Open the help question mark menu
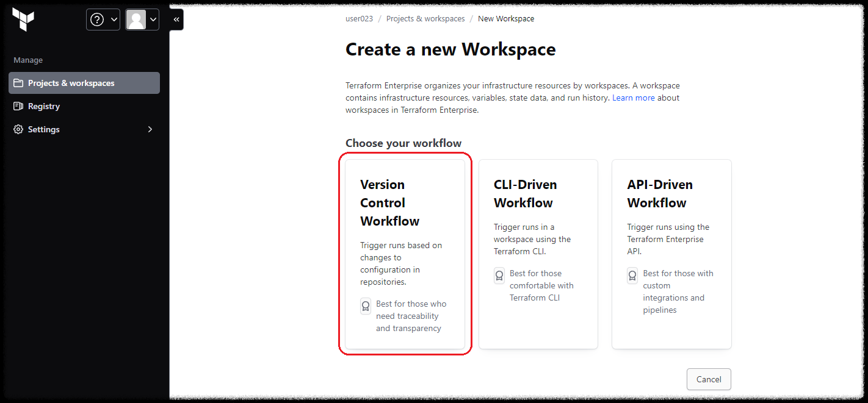Viewport: 868px width, 403px height. coord(103,20)
